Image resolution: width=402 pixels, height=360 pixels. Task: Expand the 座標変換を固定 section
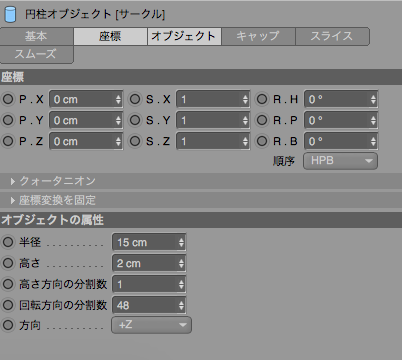tap(201, 200)
